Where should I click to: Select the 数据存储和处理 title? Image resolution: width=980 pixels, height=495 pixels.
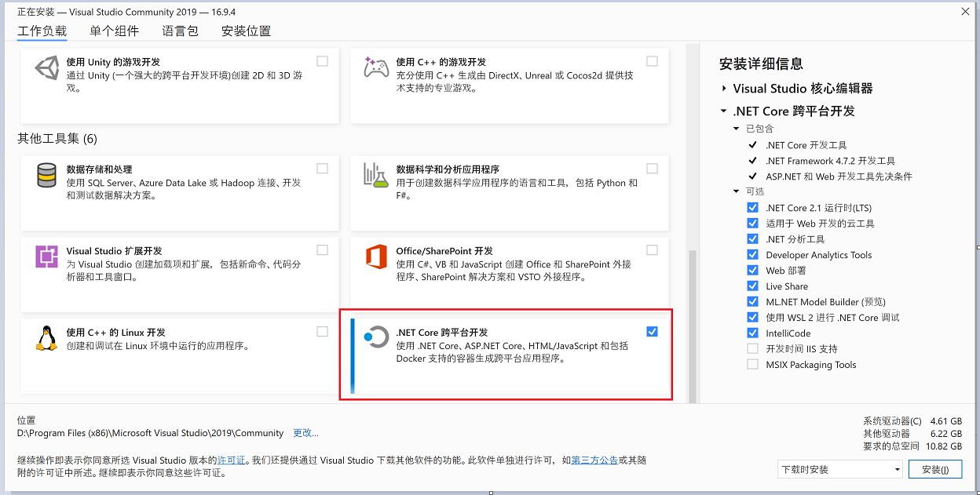click(100, 169)
